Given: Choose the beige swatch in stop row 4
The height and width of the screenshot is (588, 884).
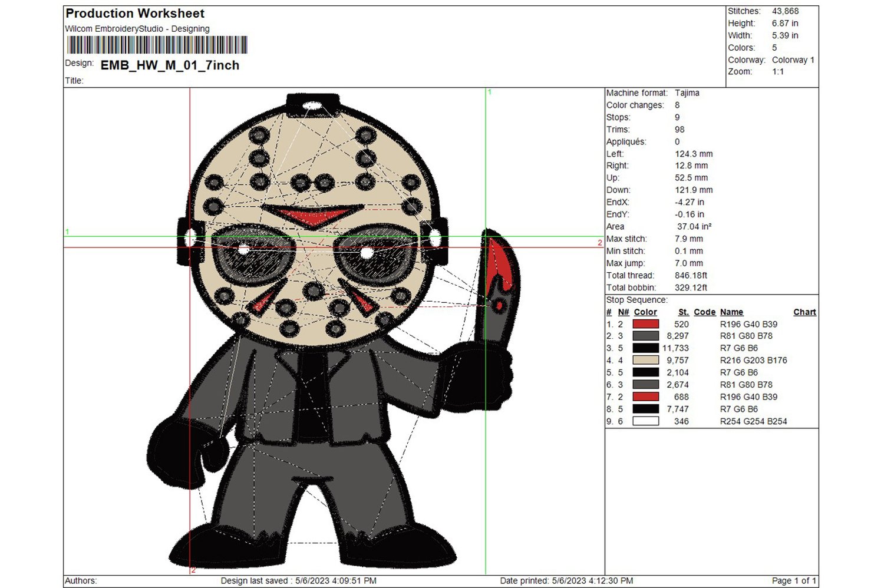Looking at the screenshot, I should point(645,360).
